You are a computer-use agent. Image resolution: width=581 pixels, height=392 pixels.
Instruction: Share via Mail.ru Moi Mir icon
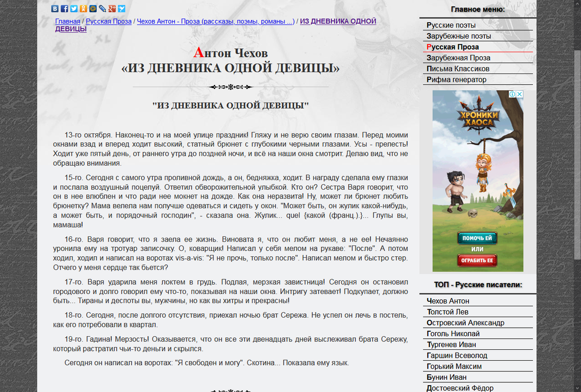(x=93, y=8)
